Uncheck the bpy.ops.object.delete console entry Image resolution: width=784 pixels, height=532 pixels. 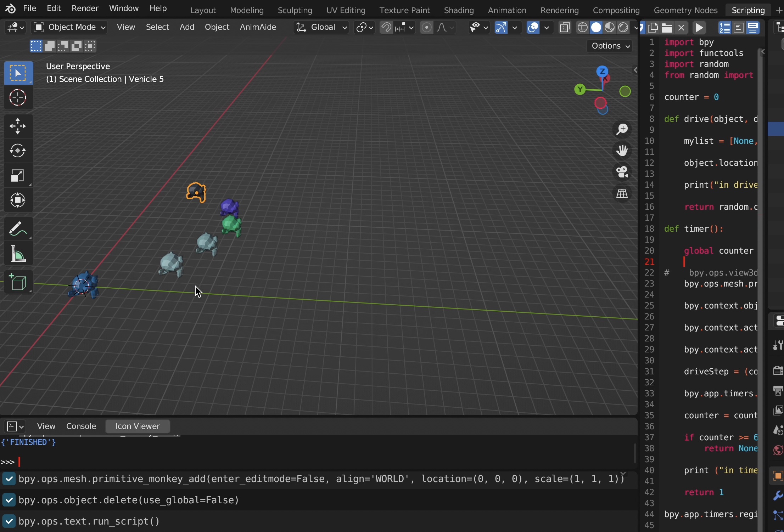(9, 500)
